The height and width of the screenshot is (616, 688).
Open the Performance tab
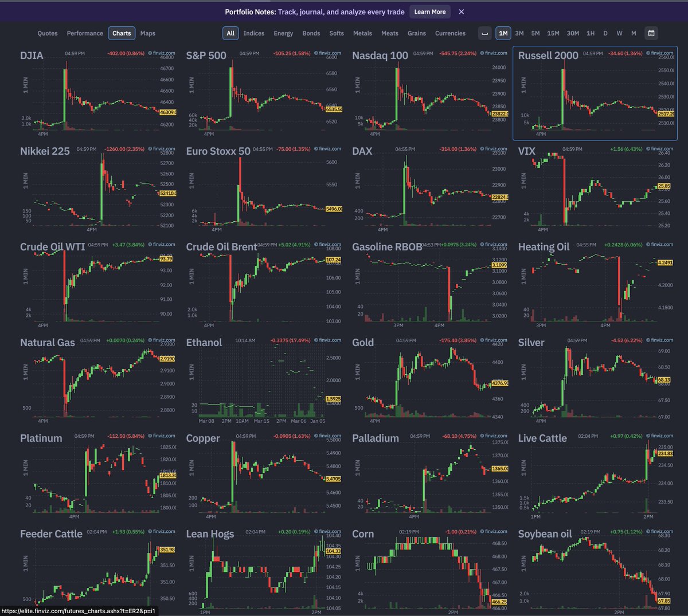85,33
